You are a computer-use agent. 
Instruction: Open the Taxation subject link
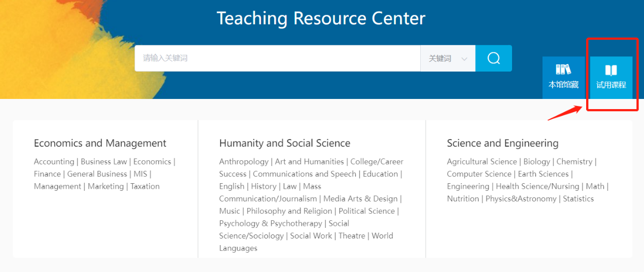coord(145,186)
